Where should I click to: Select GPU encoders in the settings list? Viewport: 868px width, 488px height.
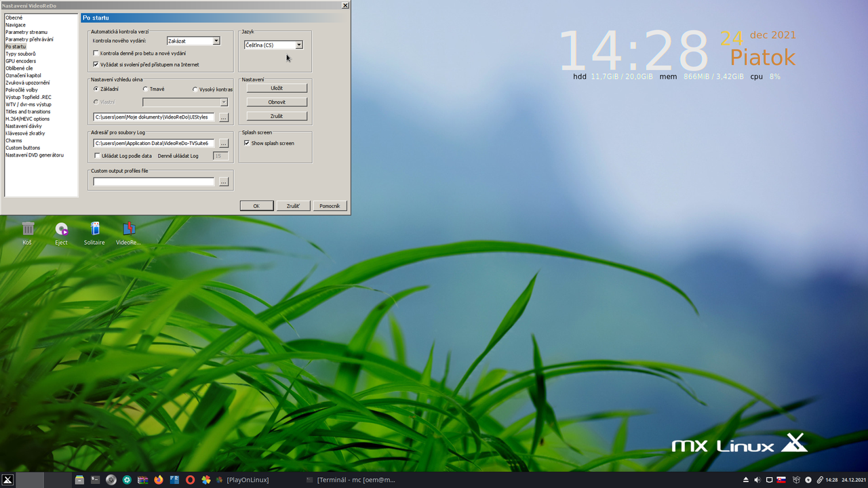(x=21, y=61)
